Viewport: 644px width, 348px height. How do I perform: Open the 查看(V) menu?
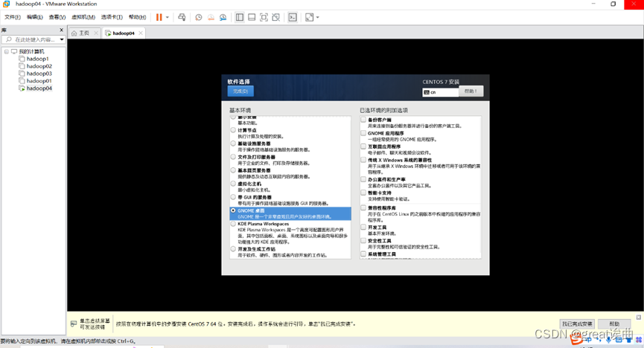(57, 17)
